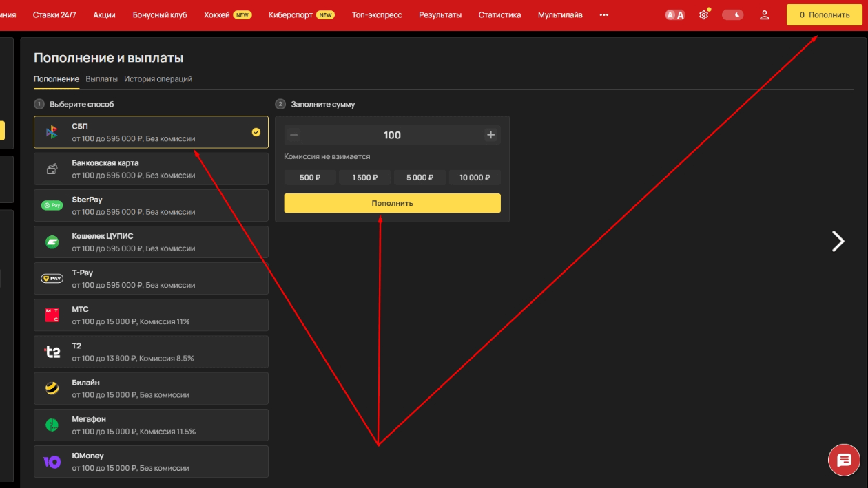868x488 pixels.
Task: Pick the T2 operator icon
Action: pos(52,352)
